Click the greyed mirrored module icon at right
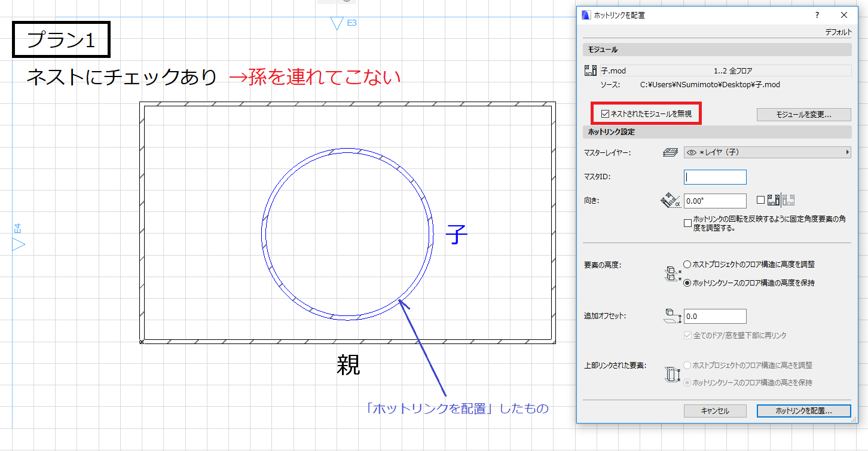 pyautogui.click(x=788, y=201)
